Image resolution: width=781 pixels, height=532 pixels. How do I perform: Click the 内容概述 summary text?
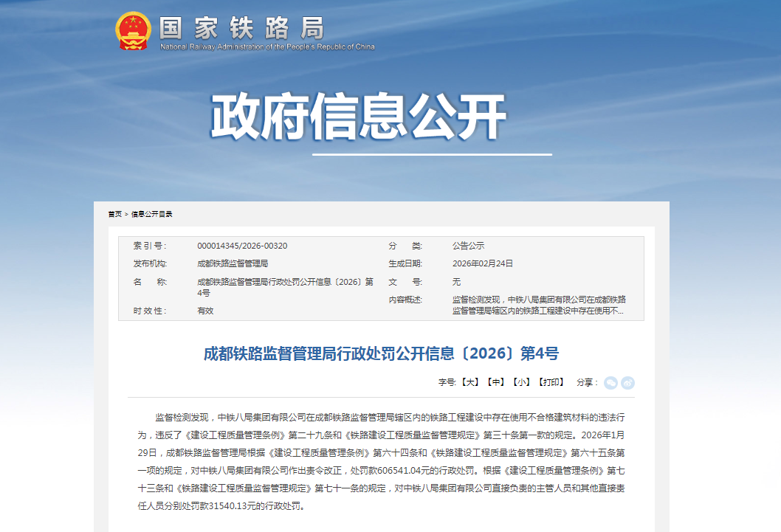[x=539, y=305]
